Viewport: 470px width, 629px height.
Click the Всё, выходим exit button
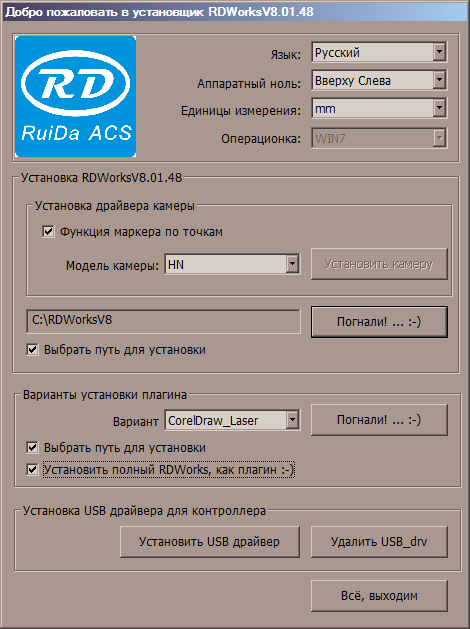(379, 596)
